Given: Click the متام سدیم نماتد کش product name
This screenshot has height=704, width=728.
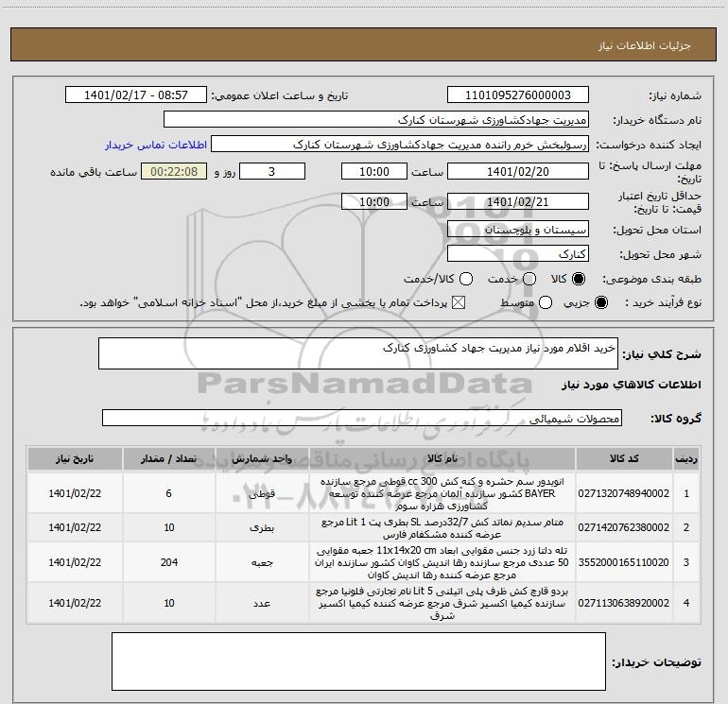Looking at the screenshot, I should coord(442,527).
